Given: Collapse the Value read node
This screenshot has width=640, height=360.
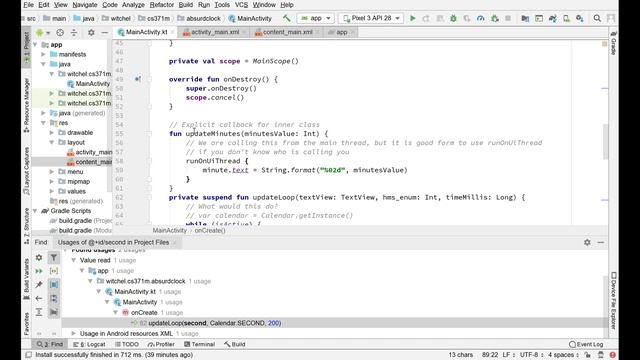Looking at the screenshot, I should (73, 260).
